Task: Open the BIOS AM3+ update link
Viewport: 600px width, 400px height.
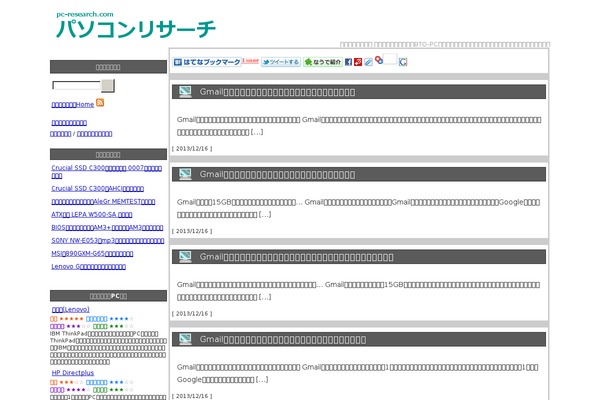Action: 107,228
